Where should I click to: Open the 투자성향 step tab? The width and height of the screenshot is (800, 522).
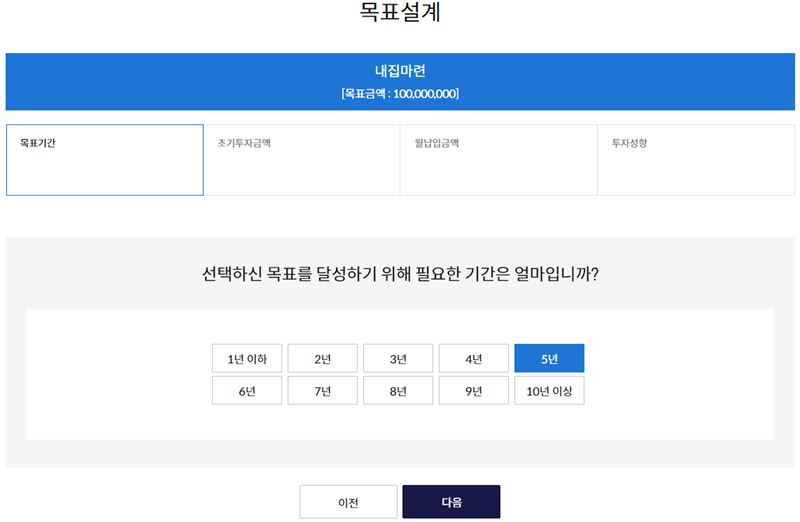696,160
